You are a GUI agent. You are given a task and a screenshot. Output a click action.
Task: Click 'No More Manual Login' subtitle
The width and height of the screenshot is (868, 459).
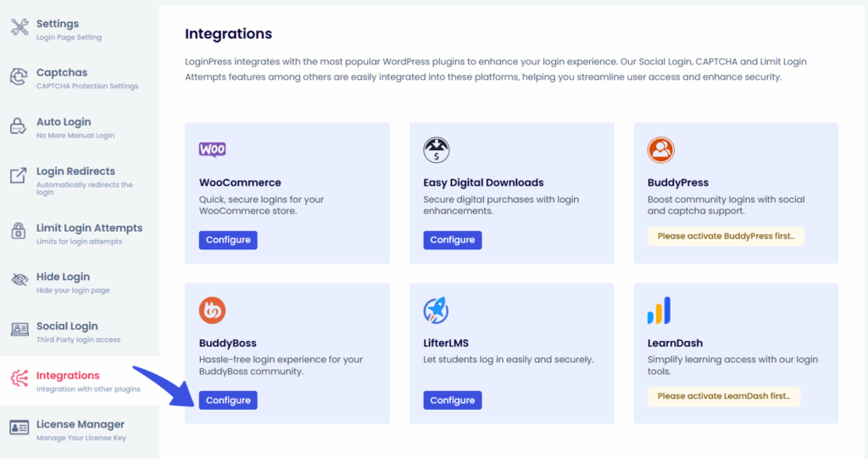coord(75,136)
